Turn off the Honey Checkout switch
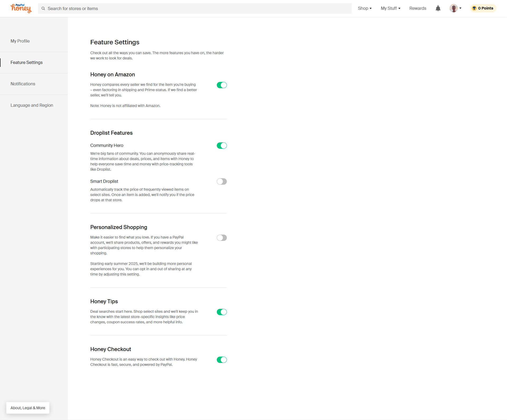Viewport: 507px width, 420px height. (x=222, y=360)
